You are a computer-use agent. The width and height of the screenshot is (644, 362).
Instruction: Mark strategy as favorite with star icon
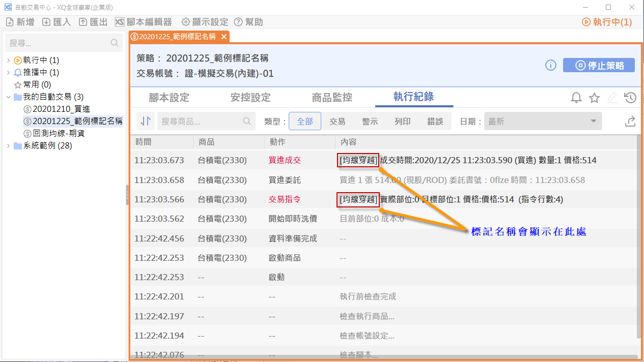click(594, 98)
